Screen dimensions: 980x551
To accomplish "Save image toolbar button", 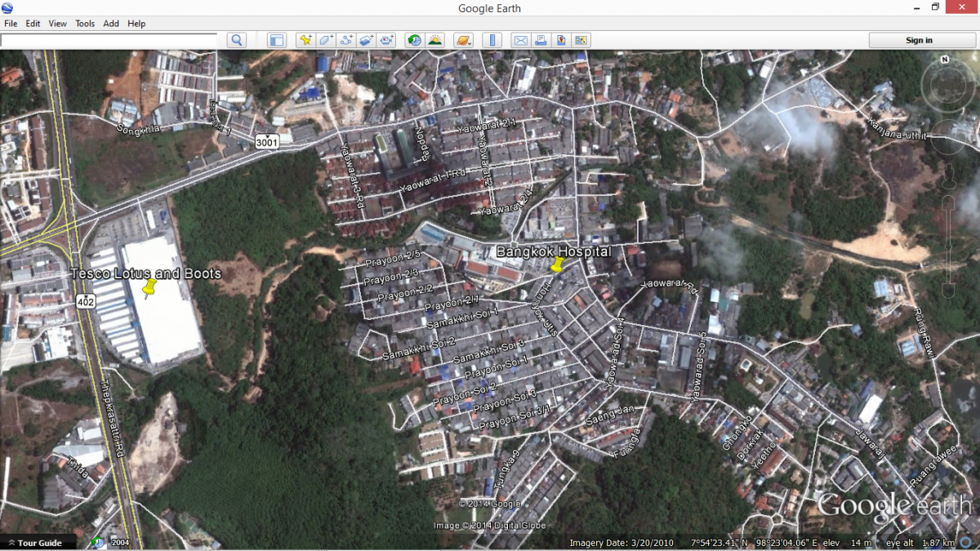I will coord(561,40).
